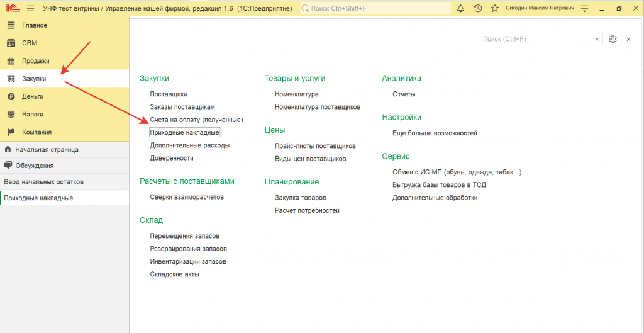Viewport: 644px width, 333px height.
Task: Open the history clock icon
Action: click(478, 8)
